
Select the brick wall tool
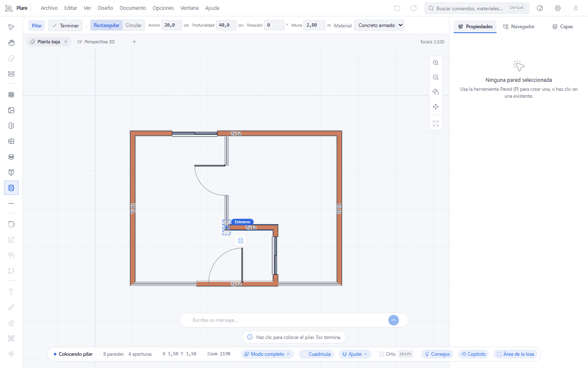pos(11,94)
